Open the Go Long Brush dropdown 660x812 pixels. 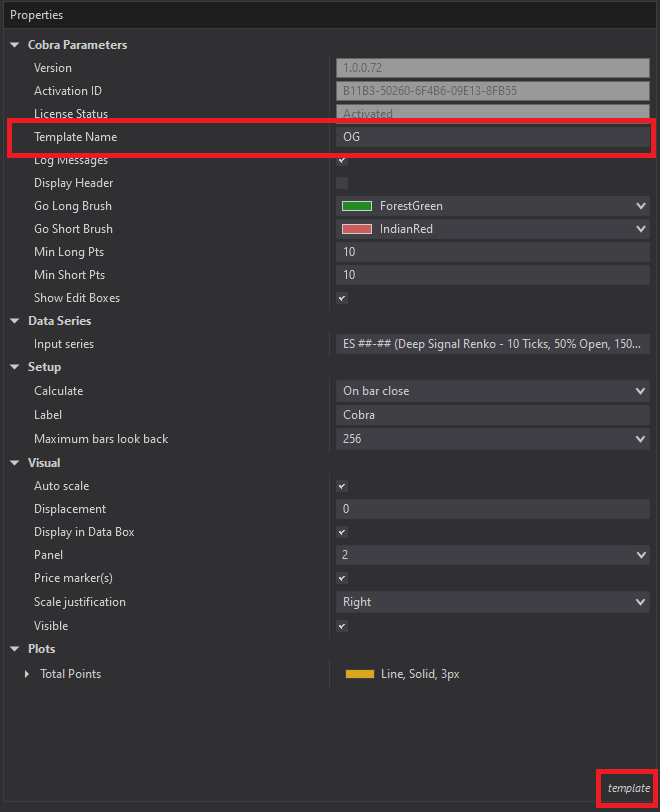pyautogui.click(x=641, y=206)
